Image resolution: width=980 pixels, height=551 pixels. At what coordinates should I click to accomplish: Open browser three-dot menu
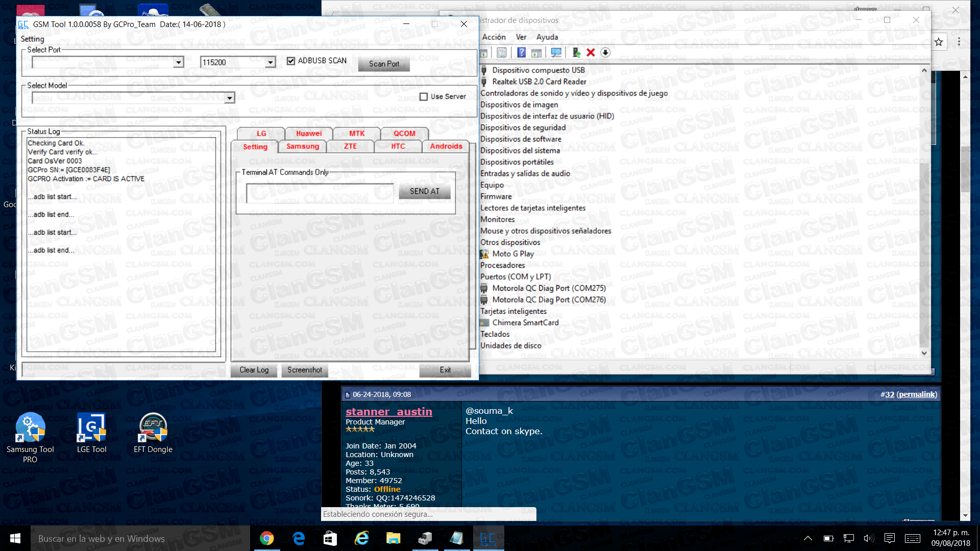coord(959,42)
